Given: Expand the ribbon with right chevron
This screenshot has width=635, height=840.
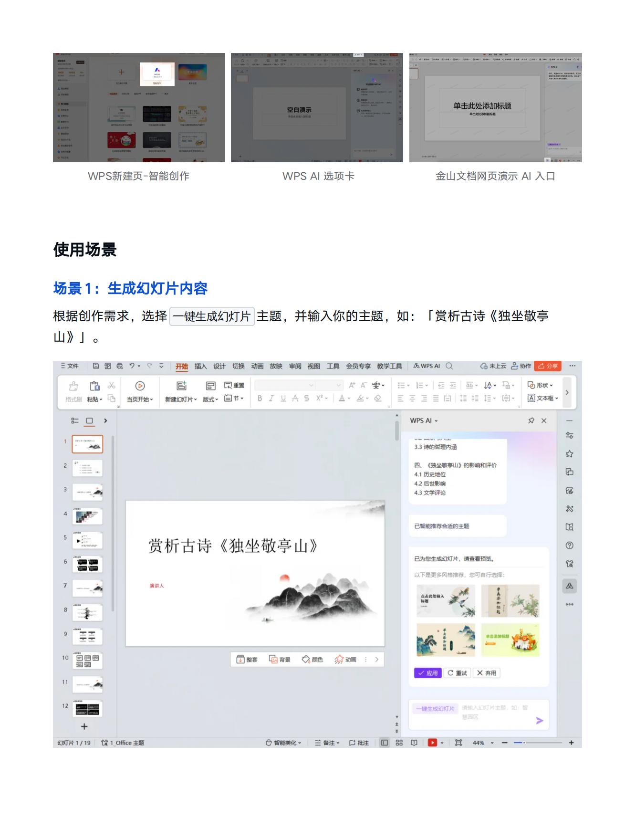Looking at the screenshot, I should (x=567, y=392).
